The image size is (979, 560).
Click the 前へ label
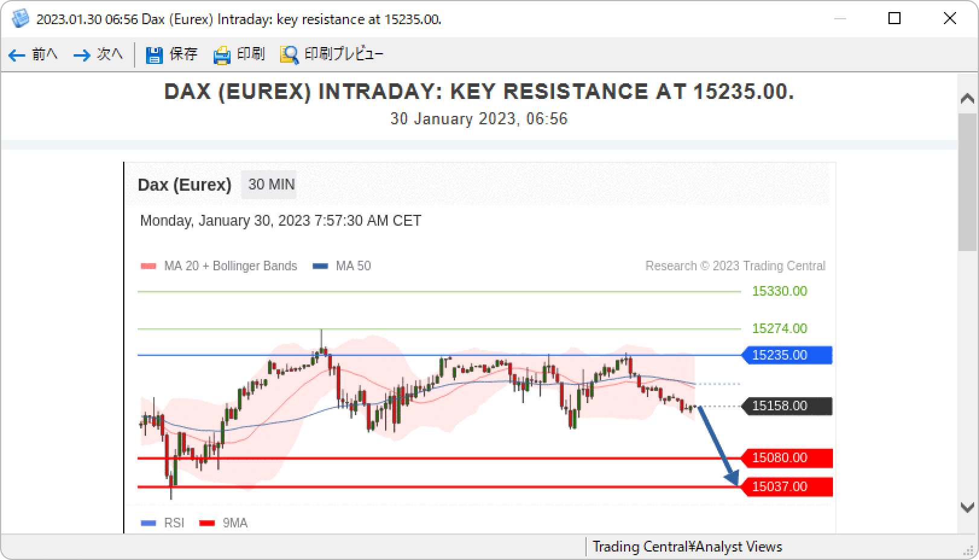coord(45,54)
